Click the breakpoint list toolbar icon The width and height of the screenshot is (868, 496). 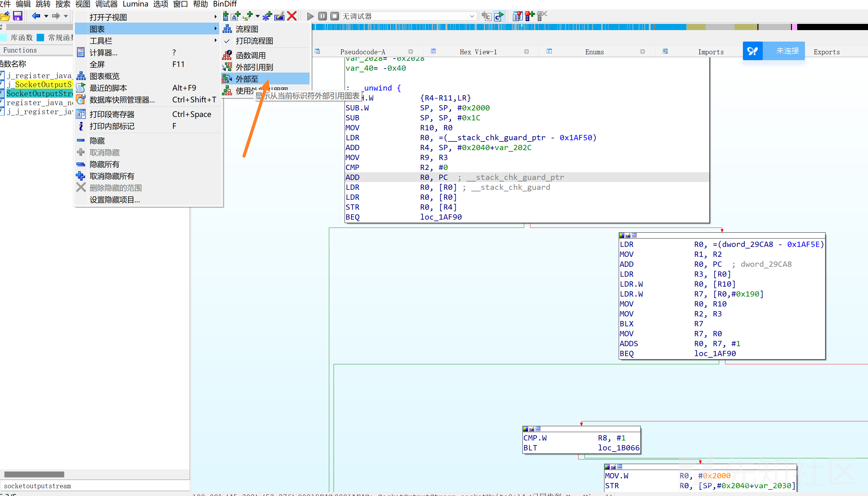pyautogui.click(x=518, y=16)
